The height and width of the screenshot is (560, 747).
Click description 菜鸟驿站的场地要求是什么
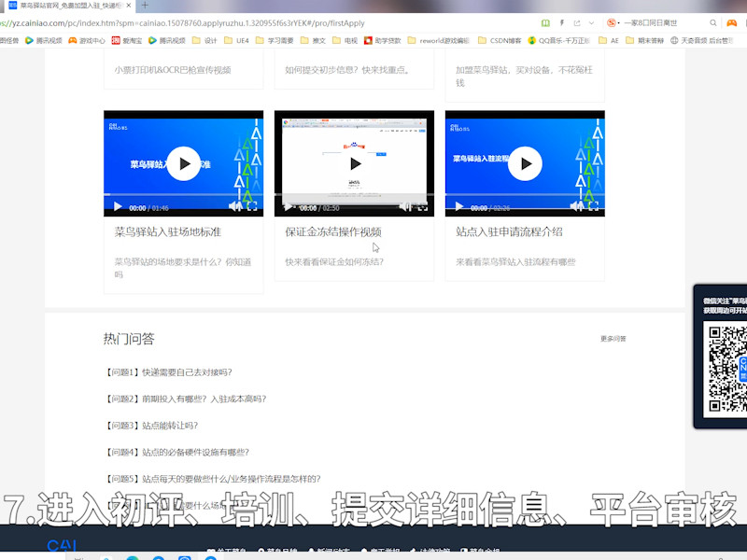point(182,268)
